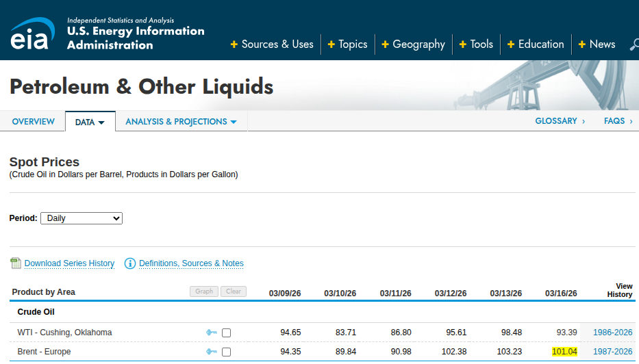The image size is (639, 364).
Task: Click the Crude Oil section header
Action: coord(36,312)
